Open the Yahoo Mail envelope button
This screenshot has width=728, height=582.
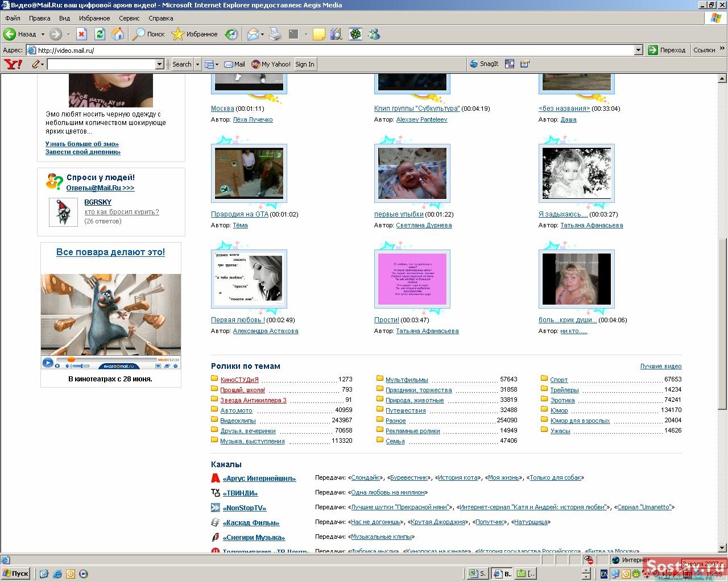[x=234, y=64]
